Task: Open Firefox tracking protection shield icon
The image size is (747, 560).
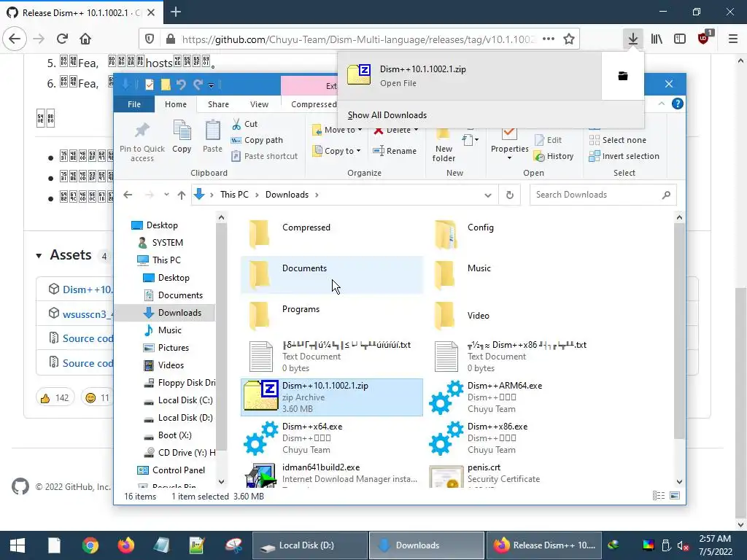Action: tap(150, 39)
